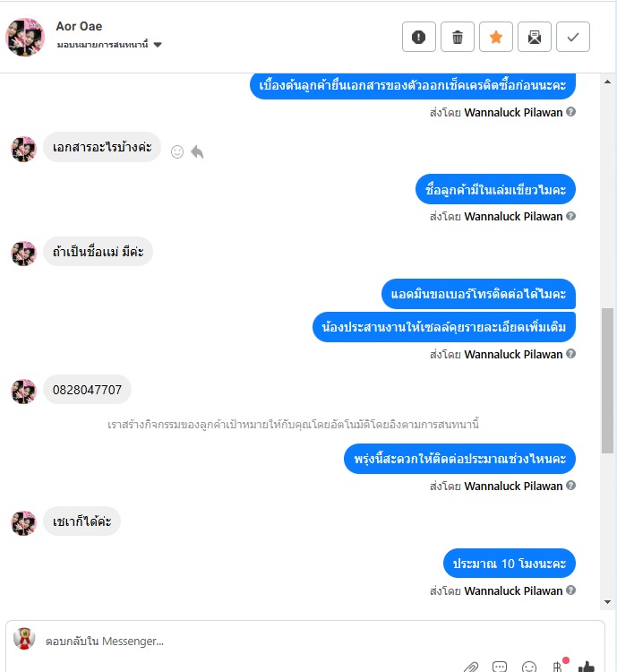Click scrollbar down arrow in chat
Viewport: 617px width, 672px height.
(x=607, y=602)
